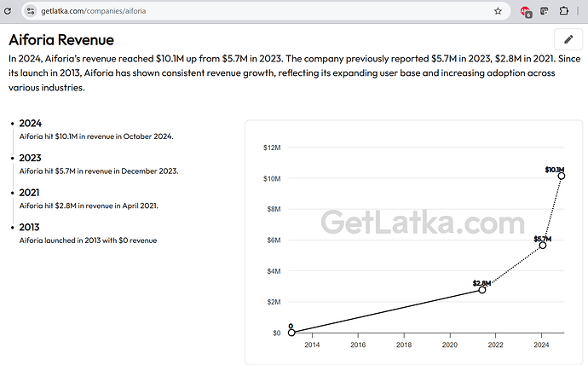Click the 2013 timeline heading
The height and width of the screenshot is (365, 588).
(x=30, y=227)
